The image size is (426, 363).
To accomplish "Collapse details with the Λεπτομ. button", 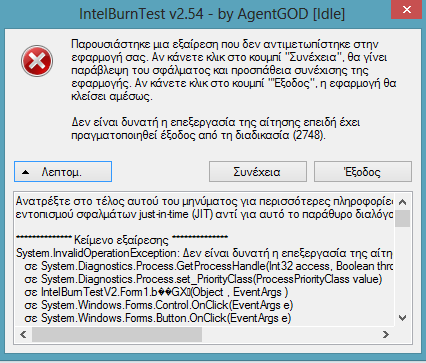I will click(x=63, y=172).
